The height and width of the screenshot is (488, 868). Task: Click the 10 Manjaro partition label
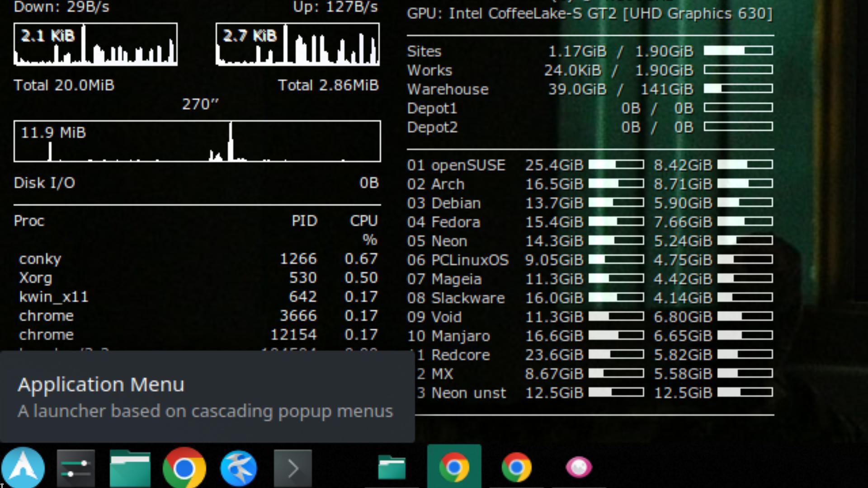[448, 336]
